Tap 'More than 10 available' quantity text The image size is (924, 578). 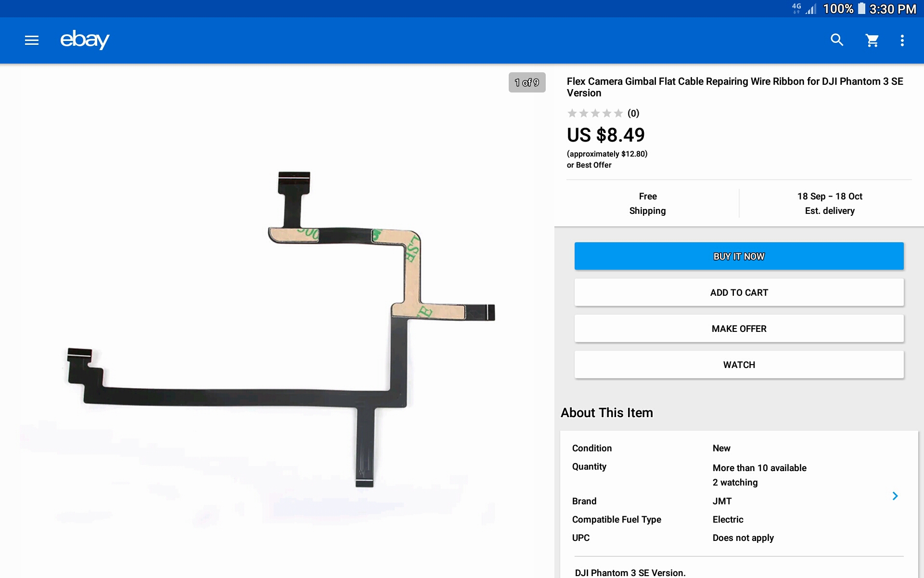(x=759, y=468)
